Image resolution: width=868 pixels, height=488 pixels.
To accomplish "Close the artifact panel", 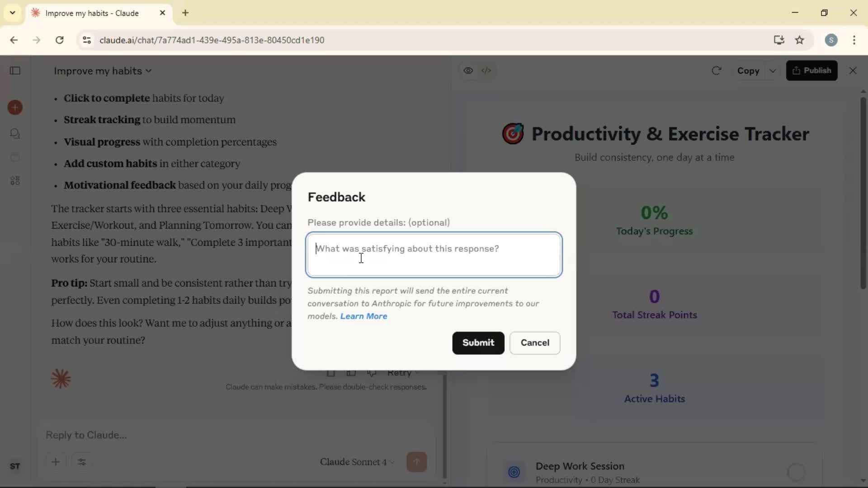I will point(853,70).
